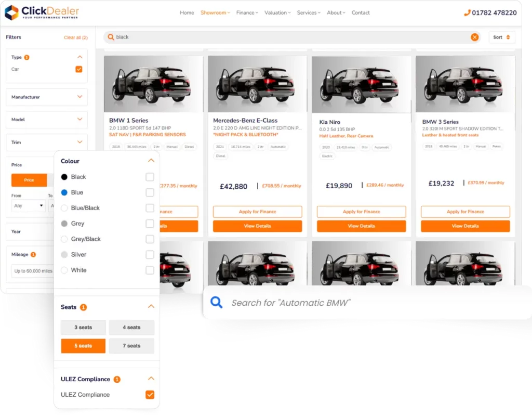Collapse the ULEZ Compliance section
This screenshot has height=416, width=532.
click(x=151, y=379)
